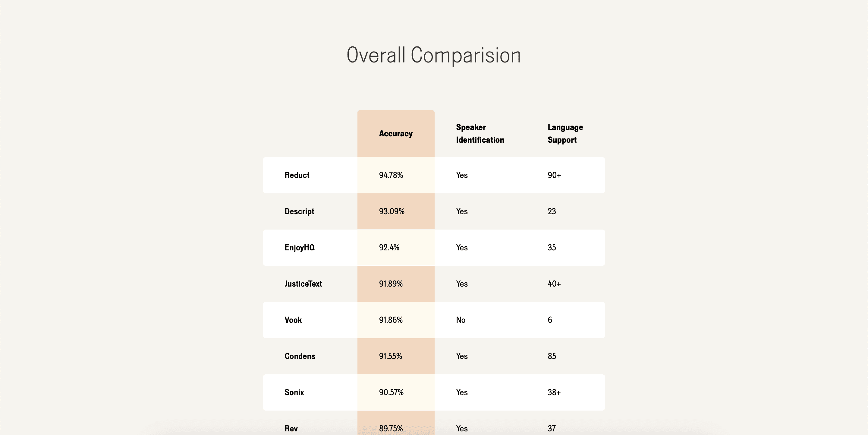Image resolution: width=868 pixels, height=435 pixels.
Task: Click the Language Support column header
Action: click(x=565, y=134)
